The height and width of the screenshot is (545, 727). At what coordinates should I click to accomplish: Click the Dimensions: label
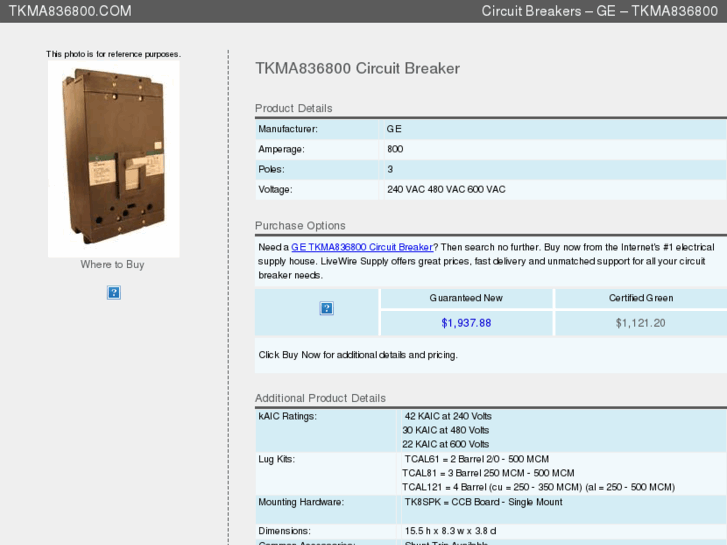(x=284, y=531)
